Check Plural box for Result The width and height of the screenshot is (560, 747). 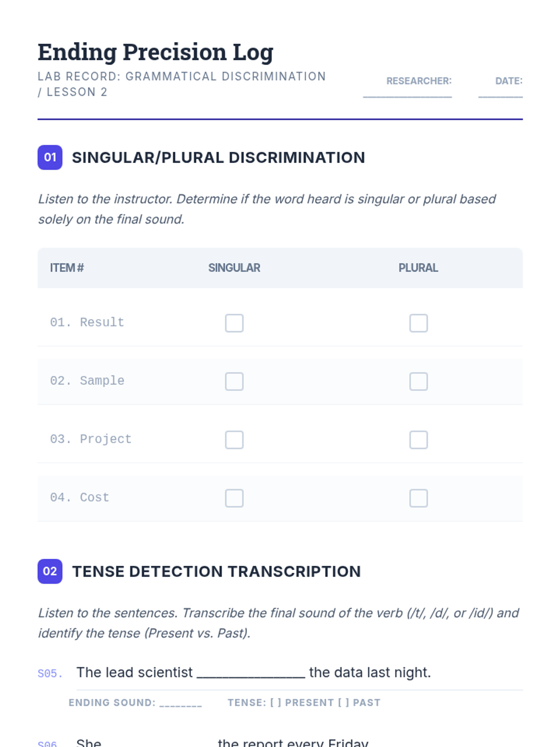[419, 323]
